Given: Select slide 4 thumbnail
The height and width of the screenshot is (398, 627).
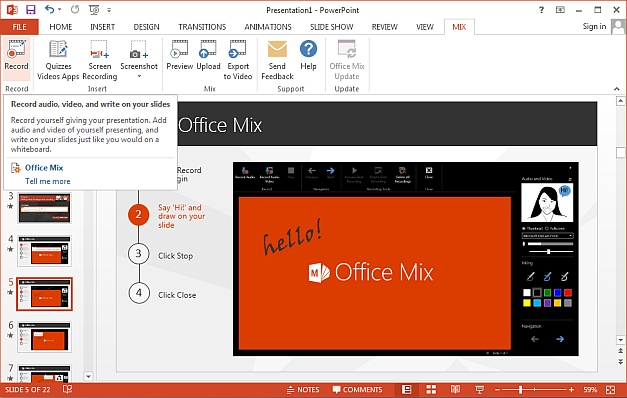Looking at the screenshot, I should [x=44, y=251].
